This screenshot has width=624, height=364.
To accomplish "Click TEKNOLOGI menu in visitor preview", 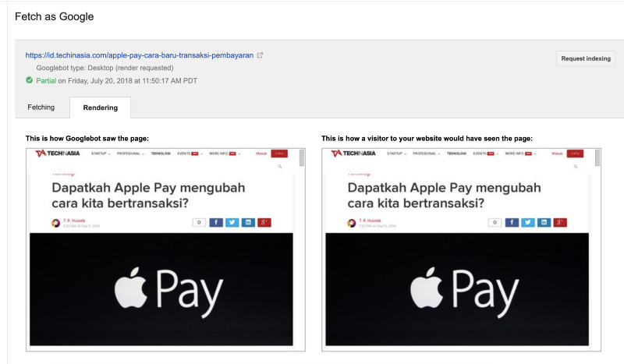I will [x=456, y=154].
